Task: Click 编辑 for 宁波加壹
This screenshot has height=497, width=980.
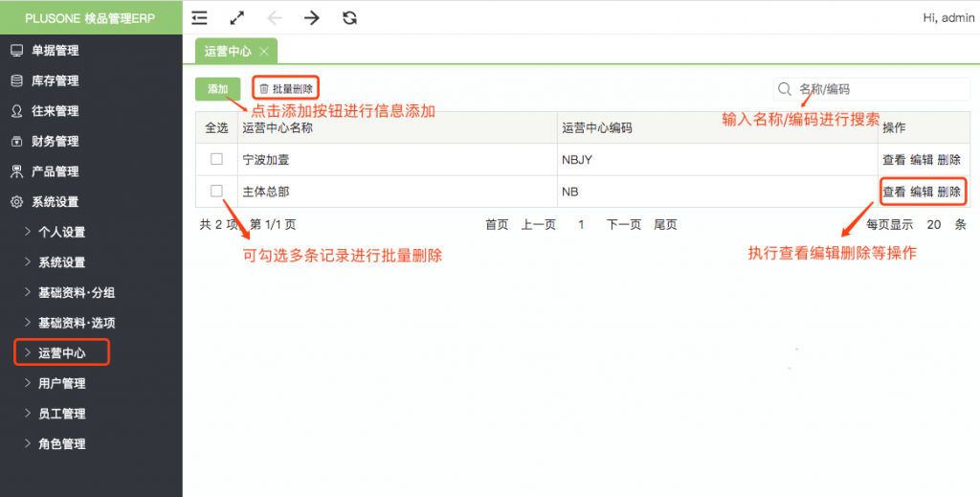Action: coord(922,159)
